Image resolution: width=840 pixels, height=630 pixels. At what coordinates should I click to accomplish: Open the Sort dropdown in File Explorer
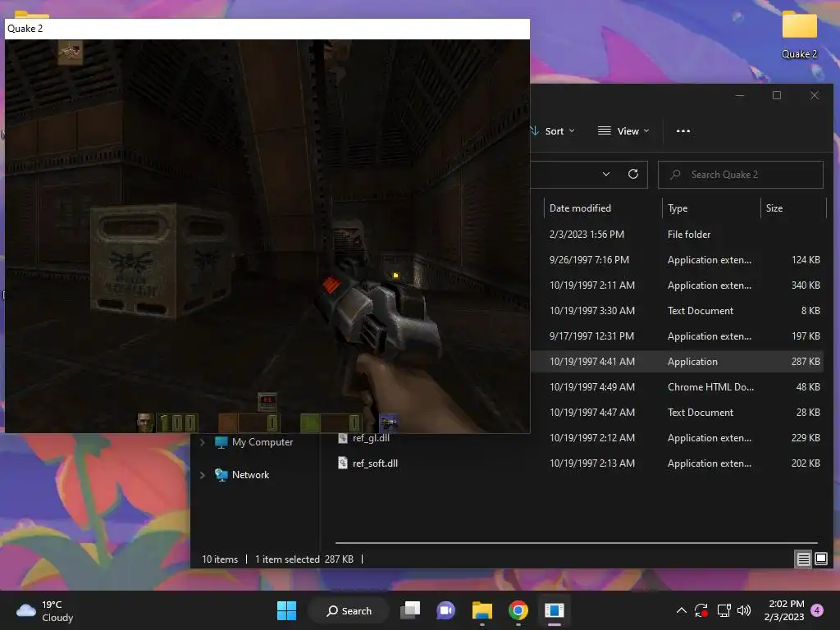(553, 131)
